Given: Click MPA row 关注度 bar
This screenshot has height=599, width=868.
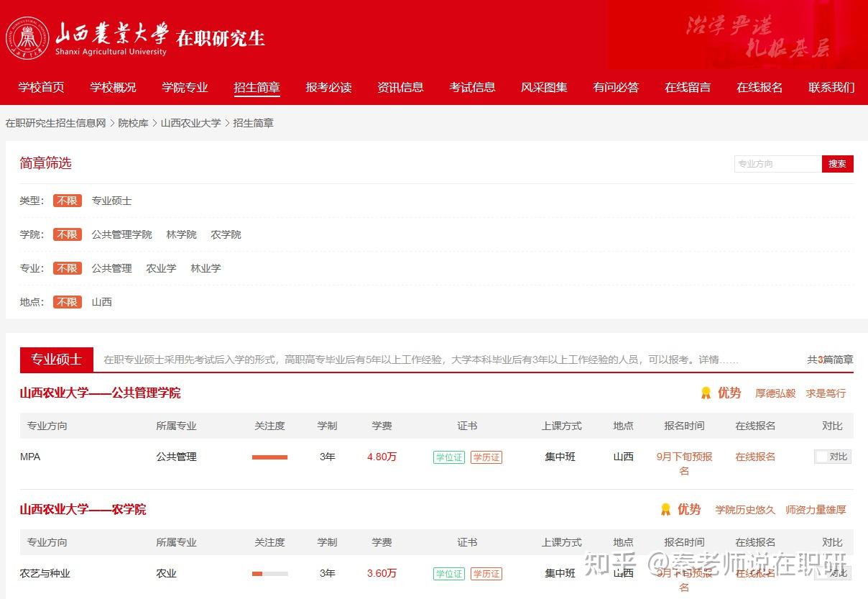Looking at the screenshot, I should coord(269,457).
